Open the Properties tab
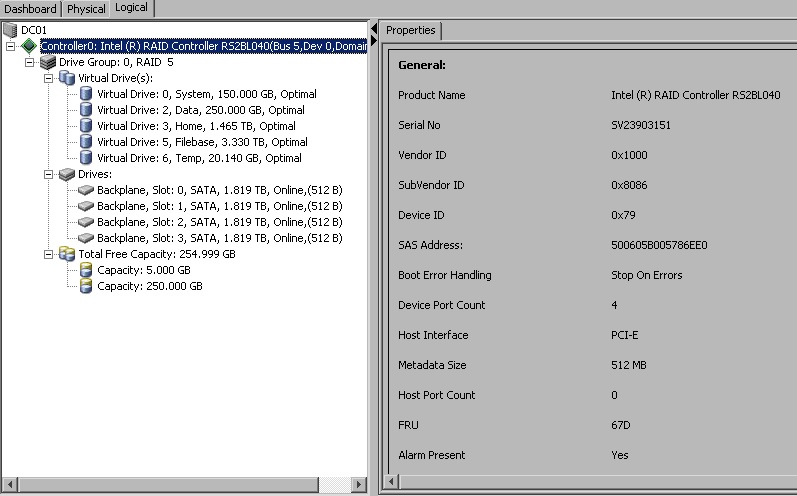Viewport: 797px width, 496px height. click(410, 30)
